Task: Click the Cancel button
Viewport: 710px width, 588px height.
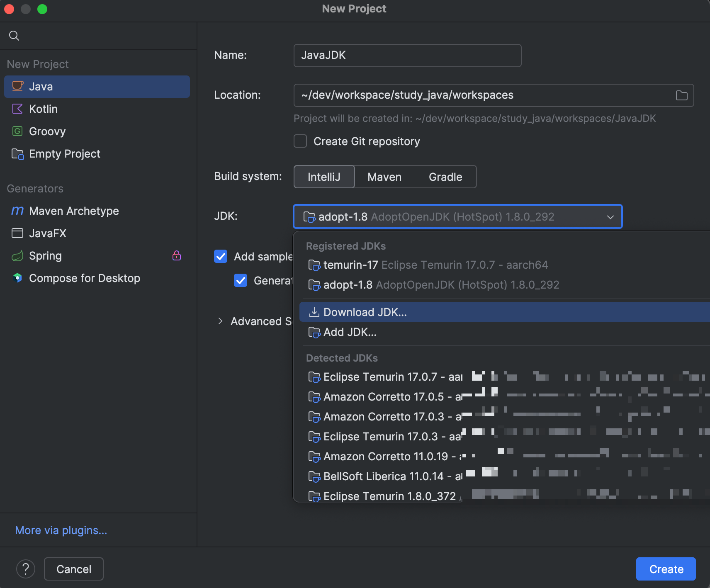Action: point(74,569)
